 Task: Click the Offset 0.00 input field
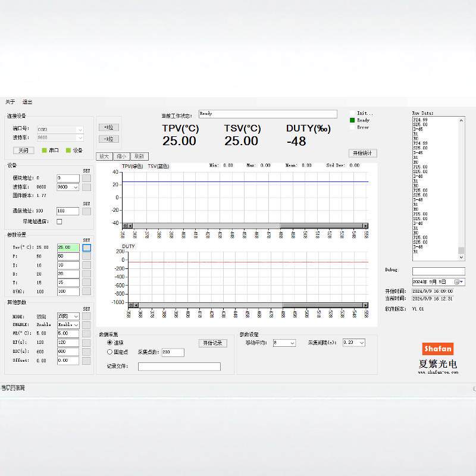click(68, 361)
